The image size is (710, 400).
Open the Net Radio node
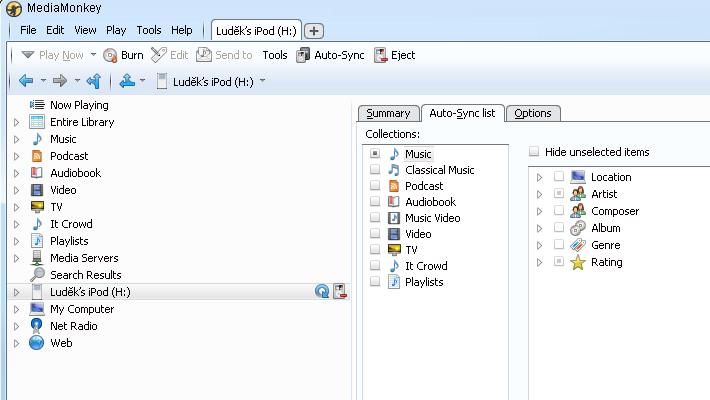[x=73, y=326]
